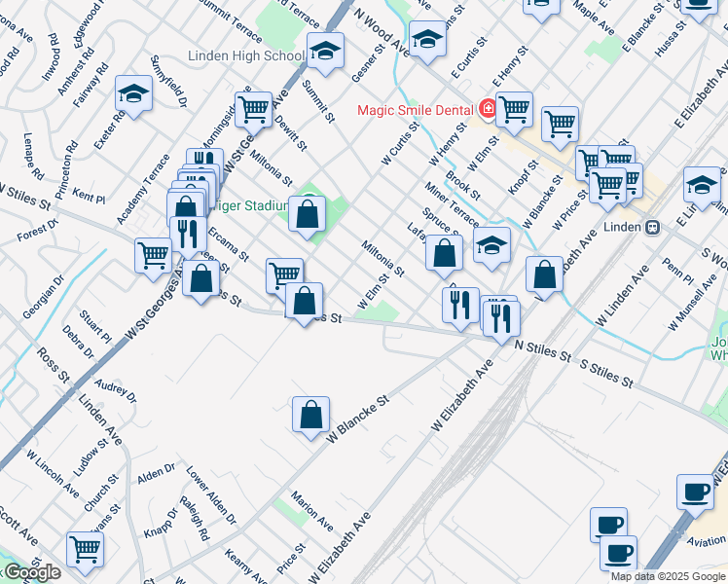Select the Magic Smile Dental medical icon
728x584 pixels.
coord(489,109)
